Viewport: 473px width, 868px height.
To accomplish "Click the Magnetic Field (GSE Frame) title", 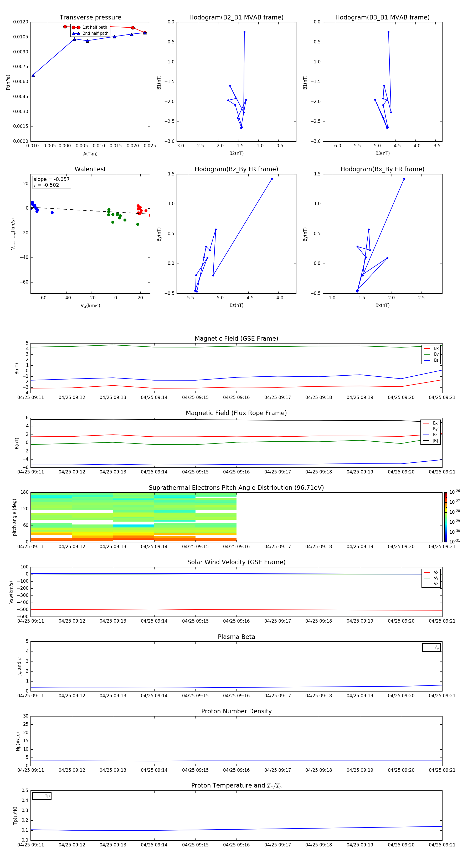I will (x=236, y=339).
